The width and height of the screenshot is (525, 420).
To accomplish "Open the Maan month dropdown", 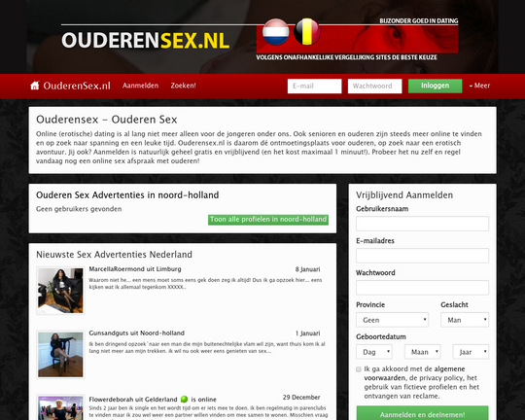I will (x=422, y=352).
